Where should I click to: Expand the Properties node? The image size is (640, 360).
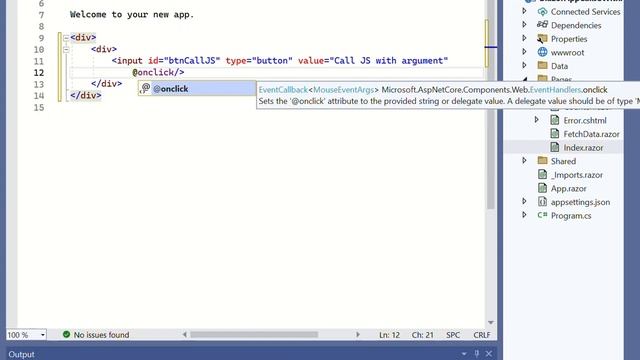click(x=524, y=38)
